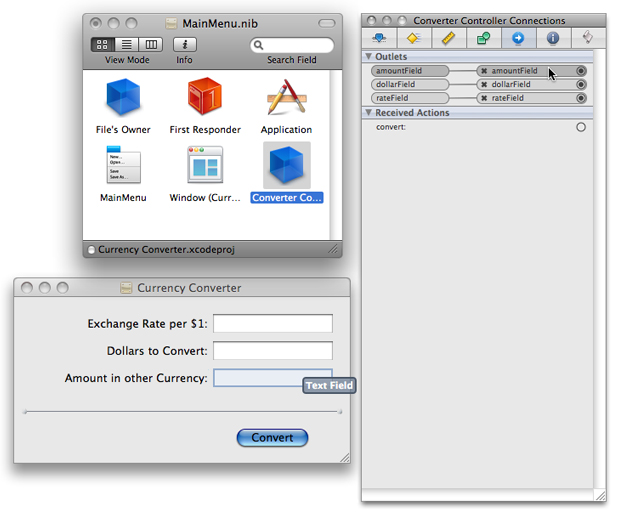Viewport: 619px width, 515px height.
Task: Open the Size inspector ruler tab
Action: (x=449, y=38)
